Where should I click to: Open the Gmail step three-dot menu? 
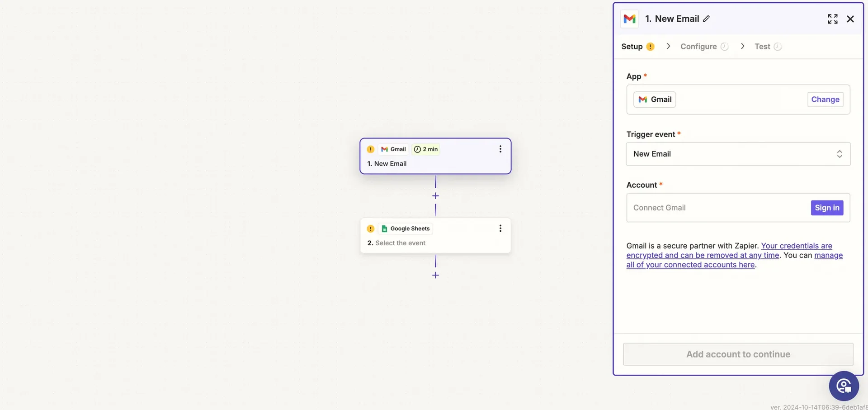500,149
